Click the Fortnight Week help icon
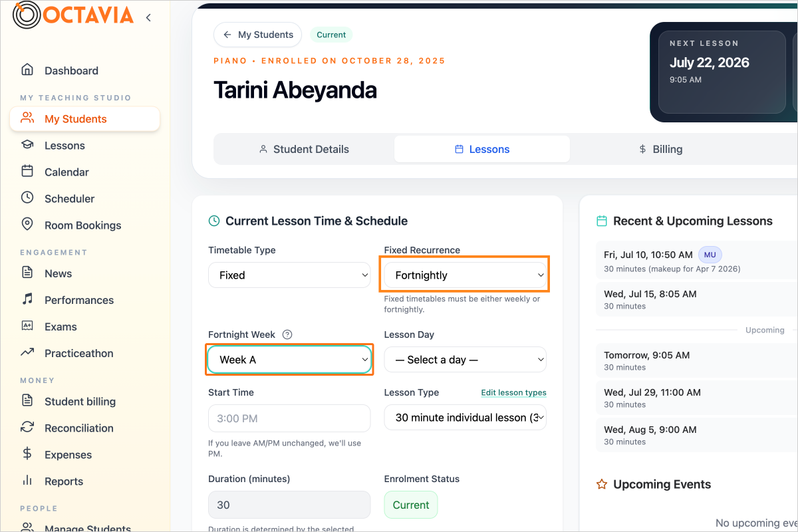Image resolution: width=798 pixels, height=532 pixels. pyautogui.click(x=287, y=335)
